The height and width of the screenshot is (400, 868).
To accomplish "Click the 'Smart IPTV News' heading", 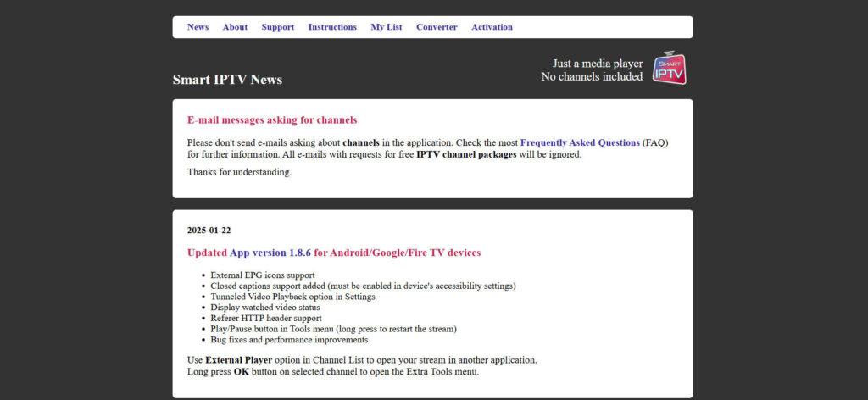I will [227, 80].
